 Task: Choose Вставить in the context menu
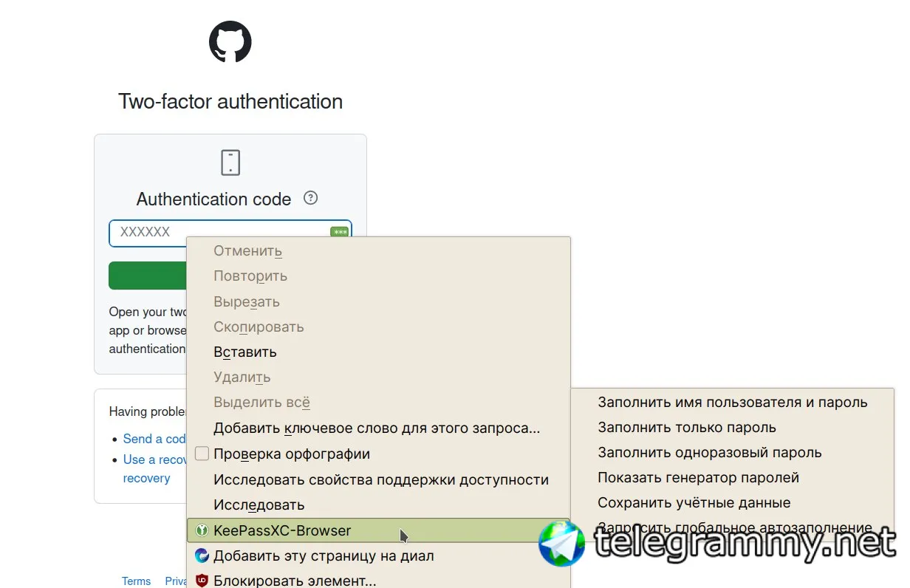point(378,352)
